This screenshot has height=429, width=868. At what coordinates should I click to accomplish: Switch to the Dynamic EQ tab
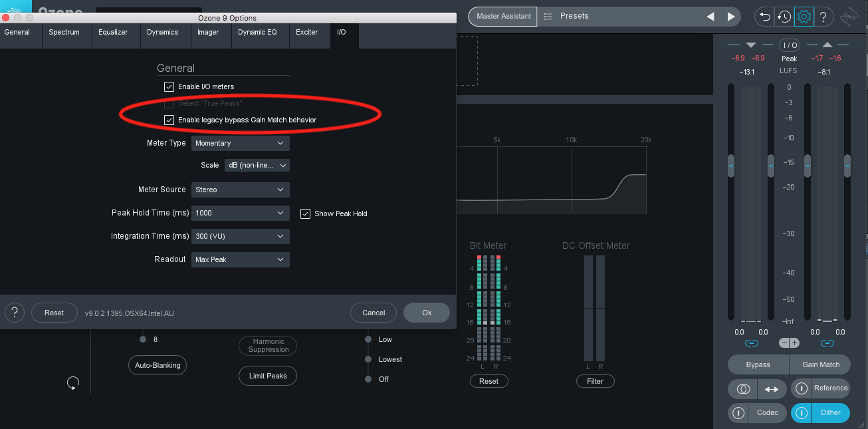[259, 36]
